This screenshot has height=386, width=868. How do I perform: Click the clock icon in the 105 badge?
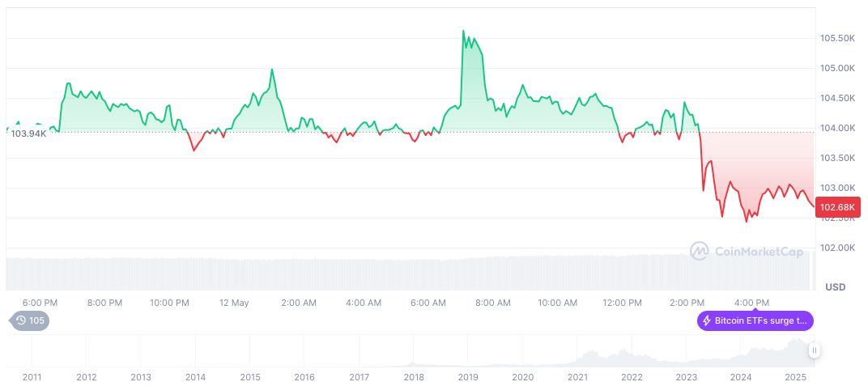[21, 321]
